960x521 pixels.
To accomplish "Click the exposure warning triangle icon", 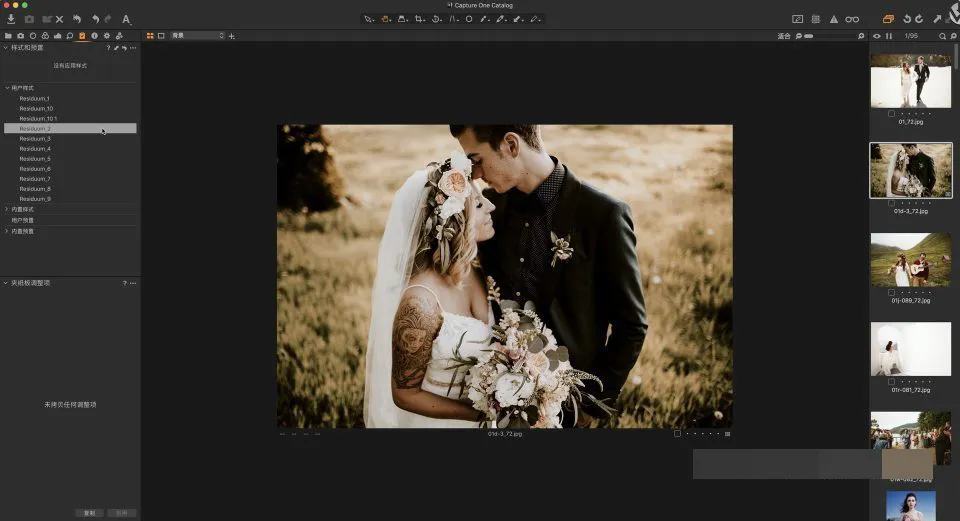I will 833,19.
